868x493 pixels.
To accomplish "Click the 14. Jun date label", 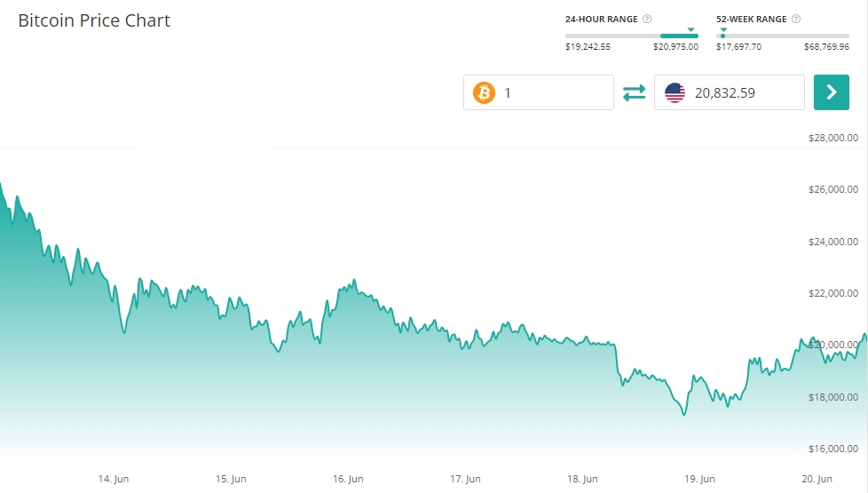I will (114, 479).
